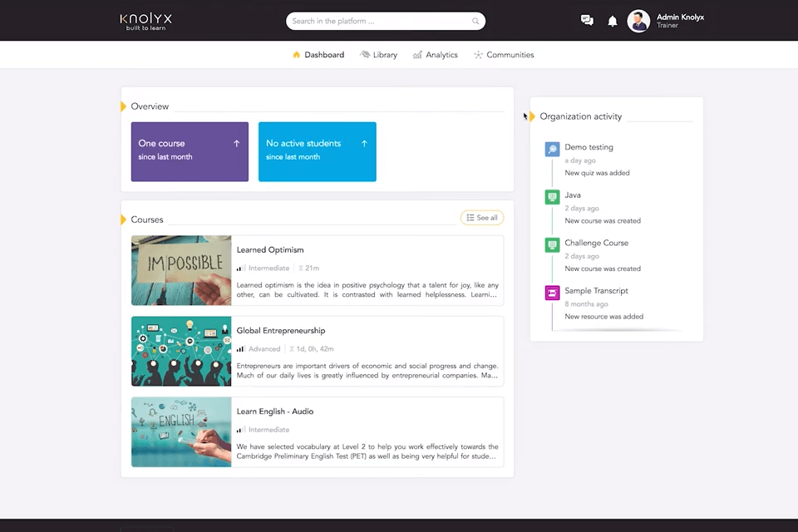Click the 8 months ago timestamp
The width and height of the screenshot is (798, 532).
[586, 304]
